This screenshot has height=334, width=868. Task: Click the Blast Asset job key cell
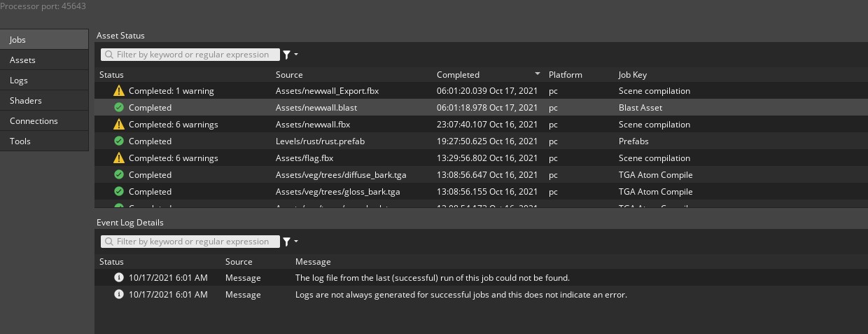(640, 108)
